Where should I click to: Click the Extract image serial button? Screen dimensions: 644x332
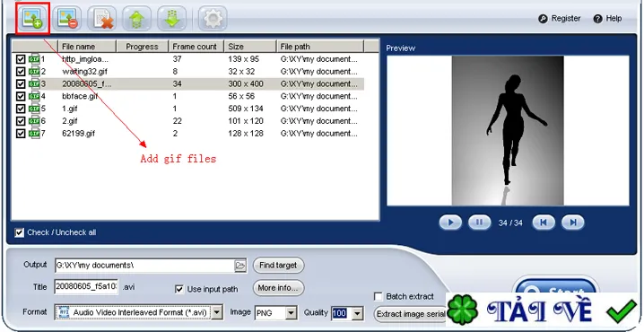click(x=410, y=314)
